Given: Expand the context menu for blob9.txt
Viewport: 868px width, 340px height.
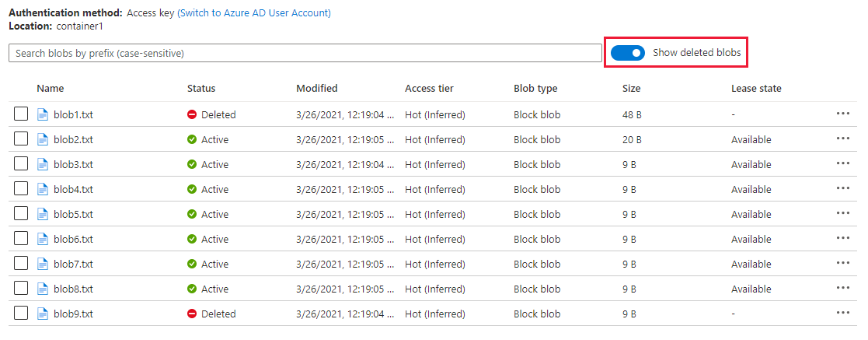Looking at the screenshot, I should (x=843, y=314).
